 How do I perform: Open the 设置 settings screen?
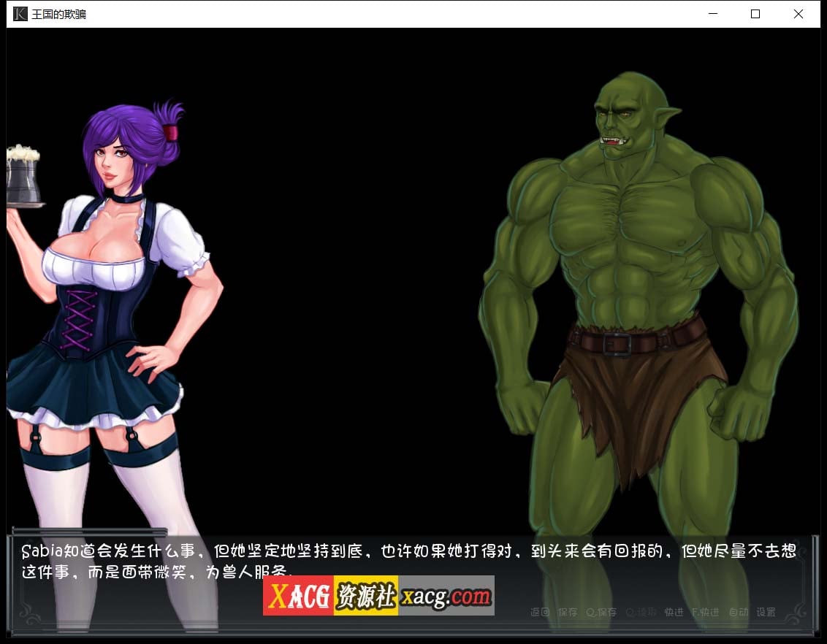coord(766,612)
